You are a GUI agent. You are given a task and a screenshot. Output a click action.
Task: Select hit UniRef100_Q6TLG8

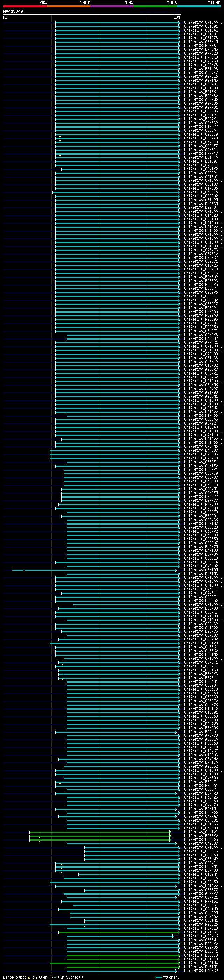pyautogui.click(x=201, y=358)
